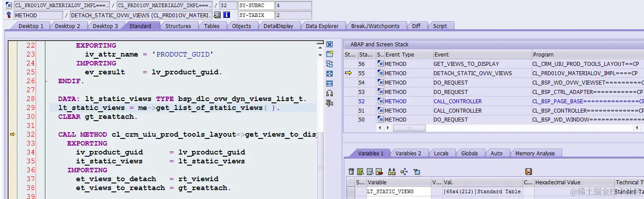Click the save icon in variables toolbar

(x=529, y=171)
